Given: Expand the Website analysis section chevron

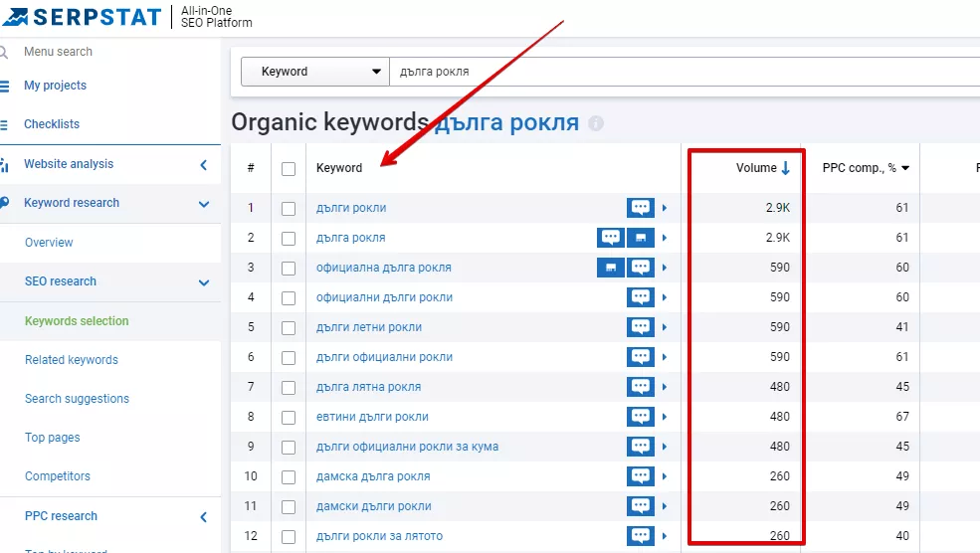Looking at the screenshot, I should (x=203, y=165).
